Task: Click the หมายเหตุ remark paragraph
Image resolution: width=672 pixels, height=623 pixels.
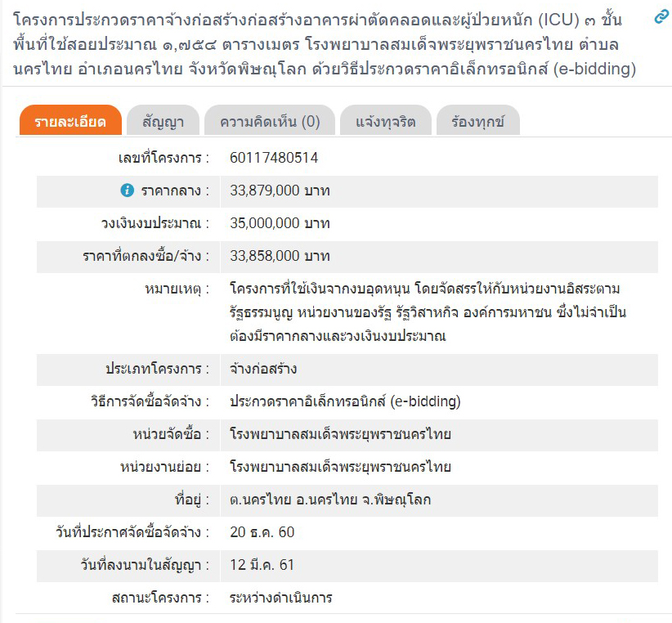Action: click(x=425, y=312)
